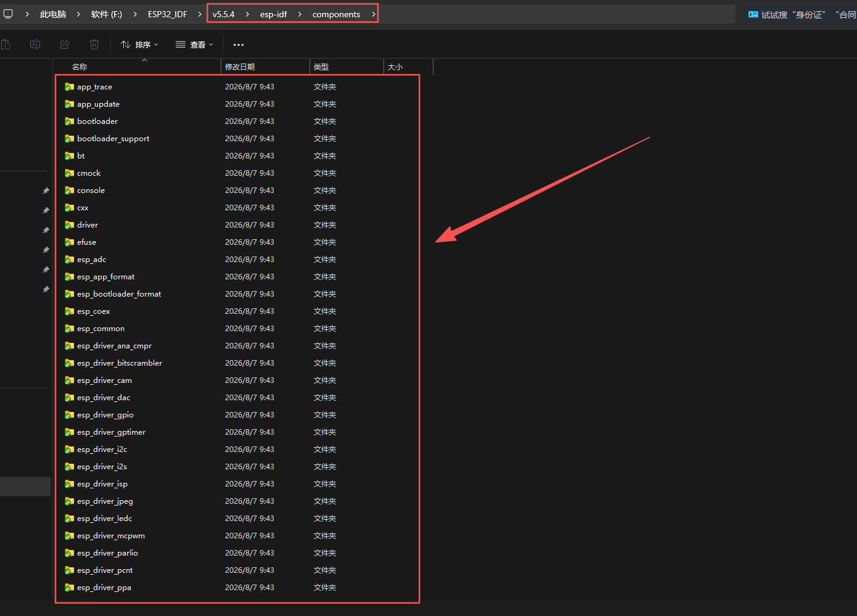Screen dimensions: 857x616
Task: Go to ESP32_IDF in the address bar
Action: point(168,14)
